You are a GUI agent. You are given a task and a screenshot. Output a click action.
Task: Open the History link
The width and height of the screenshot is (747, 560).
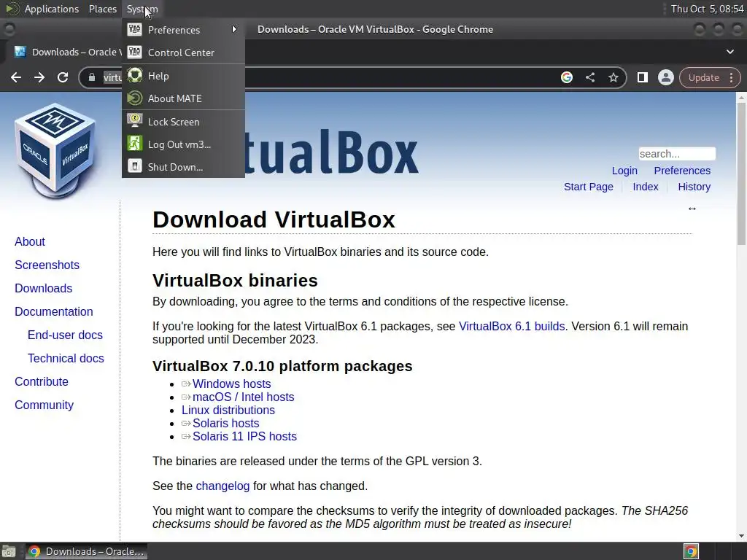694,187
